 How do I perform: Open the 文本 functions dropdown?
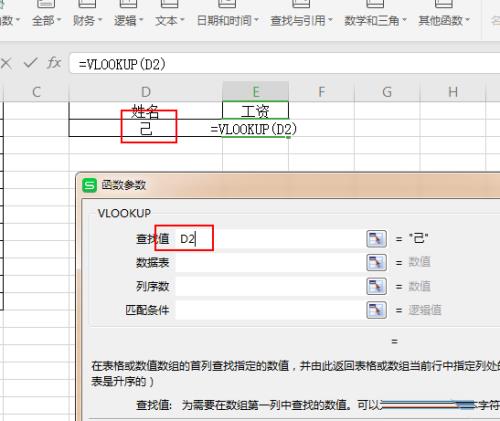coord(169,21)
